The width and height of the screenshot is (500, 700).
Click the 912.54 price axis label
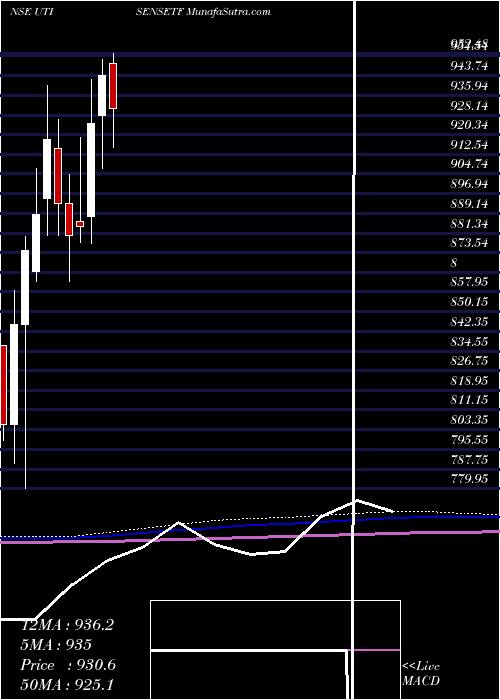(x=469, y=145)
